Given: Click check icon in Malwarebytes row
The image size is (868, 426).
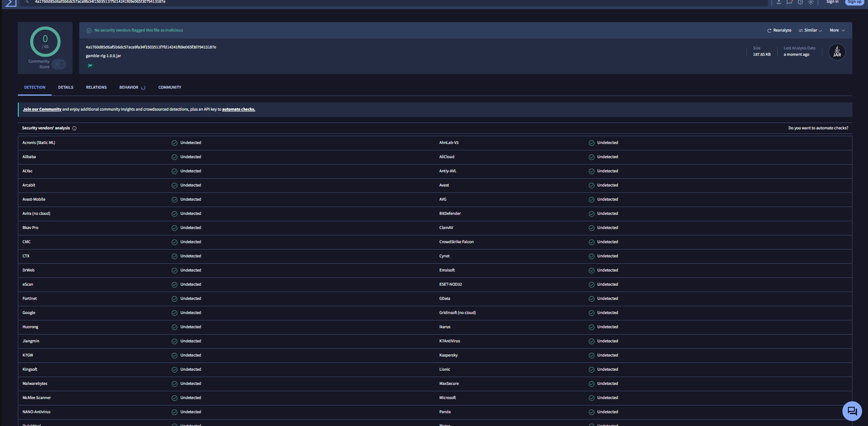Looking at the screenshot, I should (175, 384).
